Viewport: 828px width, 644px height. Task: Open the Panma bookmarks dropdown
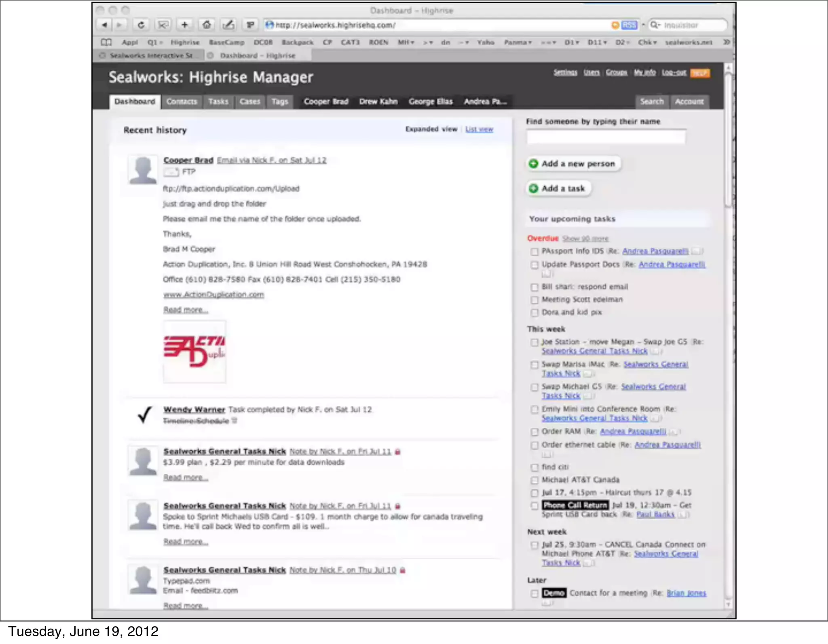pos(517,42)
